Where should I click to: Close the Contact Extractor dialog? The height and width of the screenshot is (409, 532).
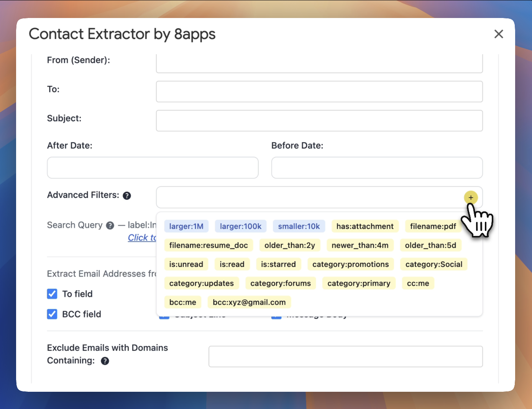498,34
